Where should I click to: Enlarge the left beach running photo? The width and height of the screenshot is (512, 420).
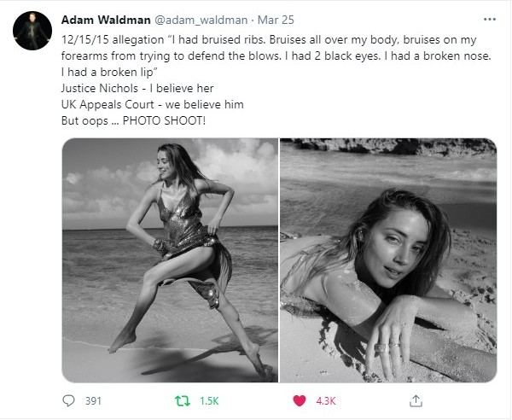pyautogui.click(x=170, y=260)
